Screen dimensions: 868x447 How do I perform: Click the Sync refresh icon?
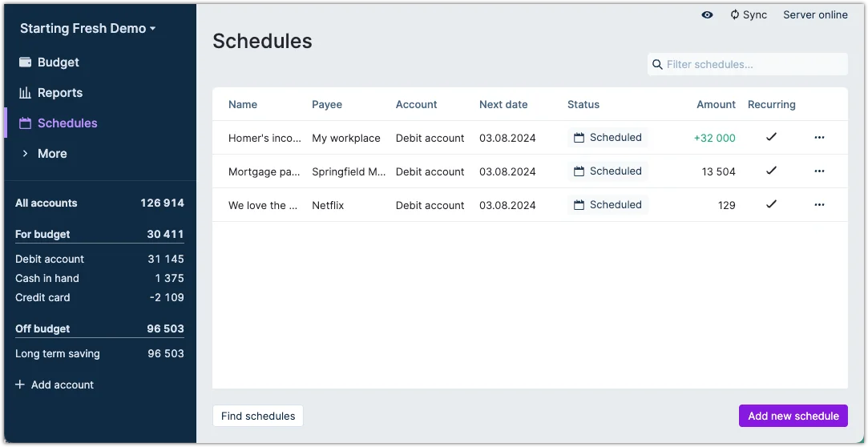pos(734,15)
